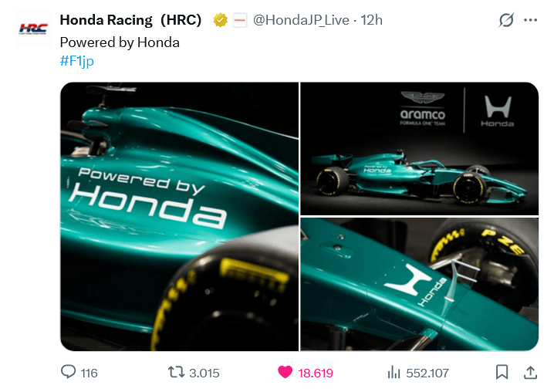Open the large Powered by Honda photo
This screenshot has width=554, height=392.
pyautogui.click(x=179, y=216)
